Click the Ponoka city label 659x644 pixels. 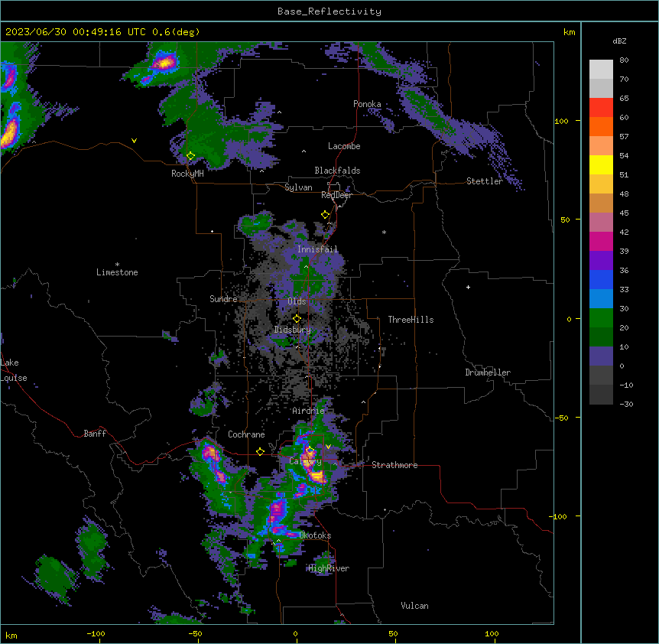[x=367, y=104]
